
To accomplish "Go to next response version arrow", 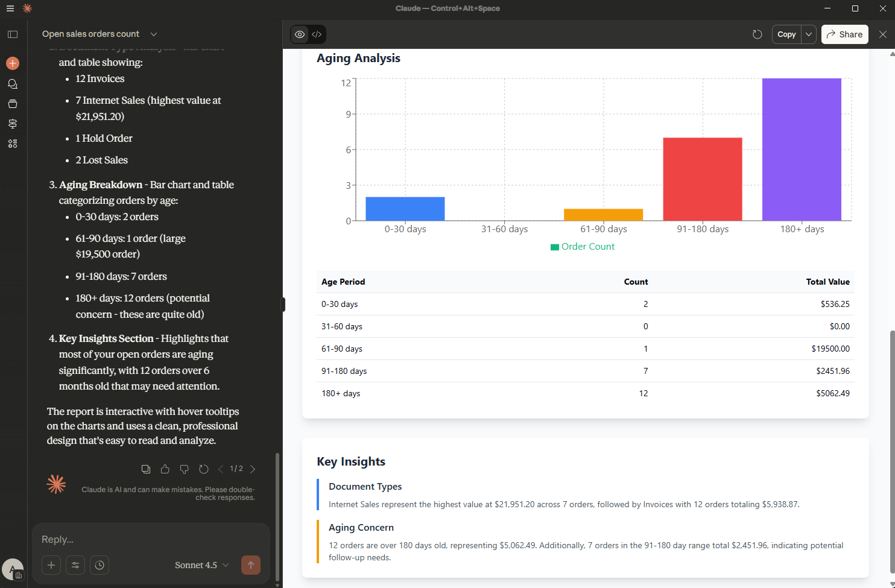I will point(253,469).
